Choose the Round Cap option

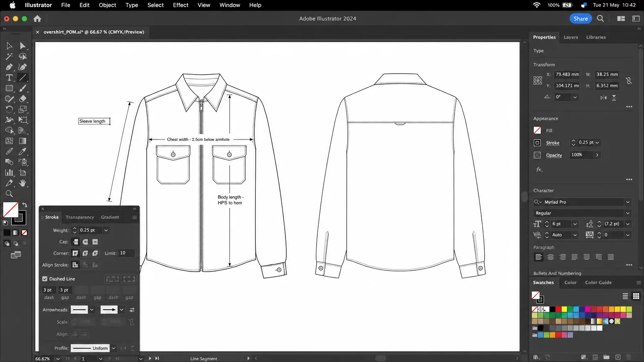tap(85, 242)
